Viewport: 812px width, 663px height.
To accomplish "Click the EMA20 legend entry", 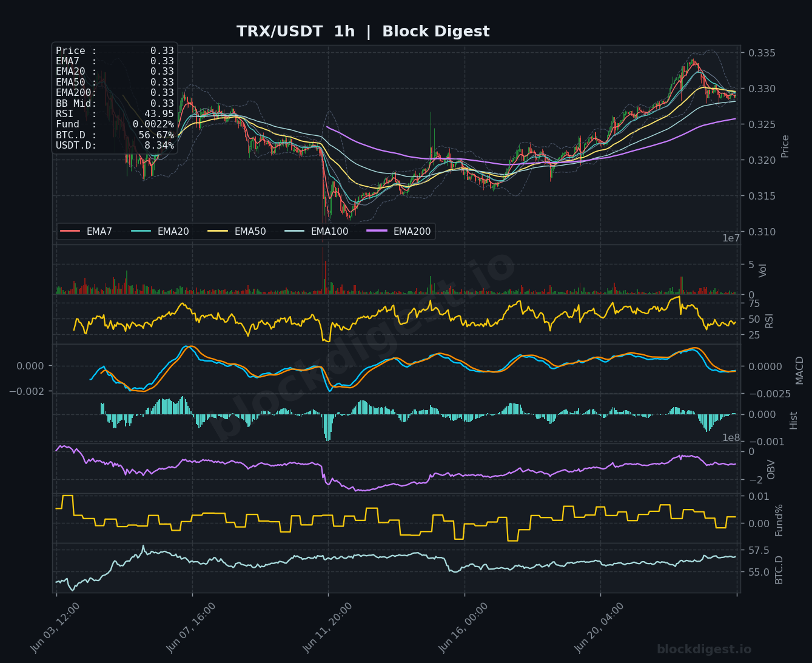I will point(159,231).
